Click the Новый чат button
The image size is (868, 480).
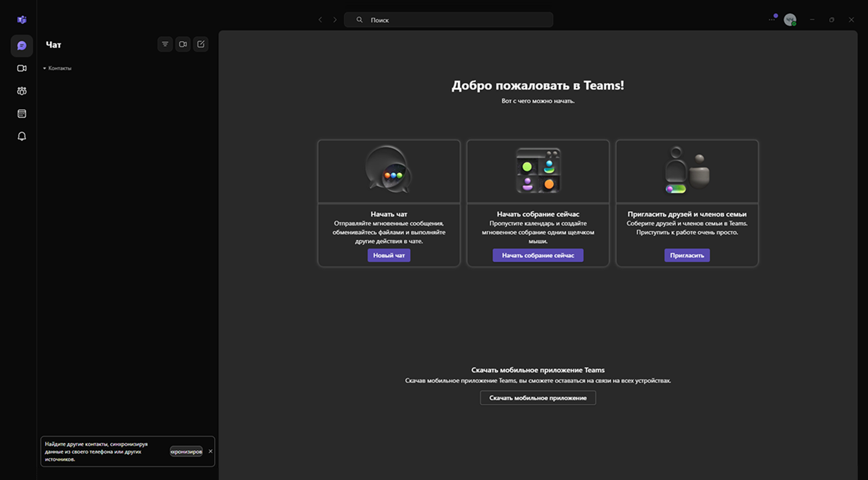click(389, 255)
